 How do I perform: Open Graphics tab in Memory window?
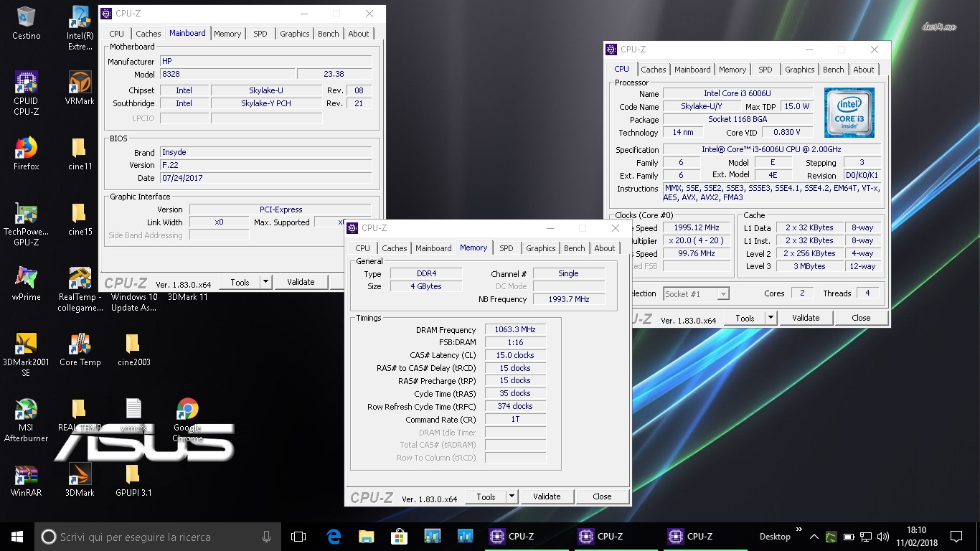[541, 248]
